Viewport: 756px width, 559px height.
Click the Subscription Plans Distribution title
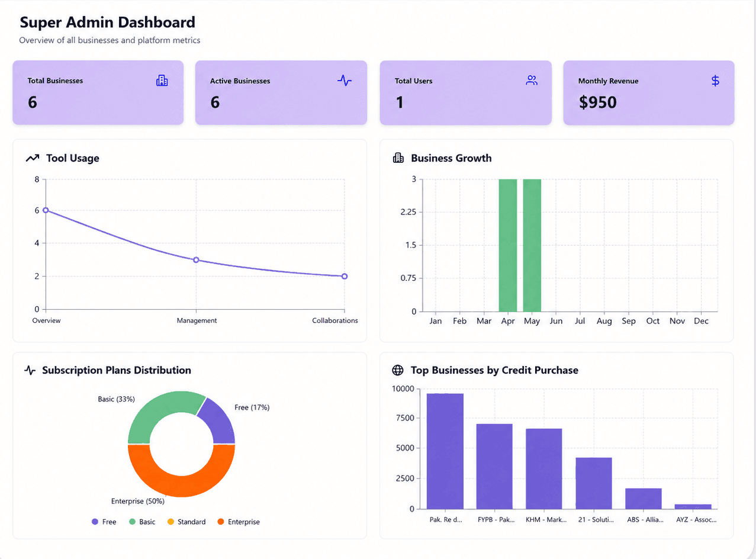117,370
